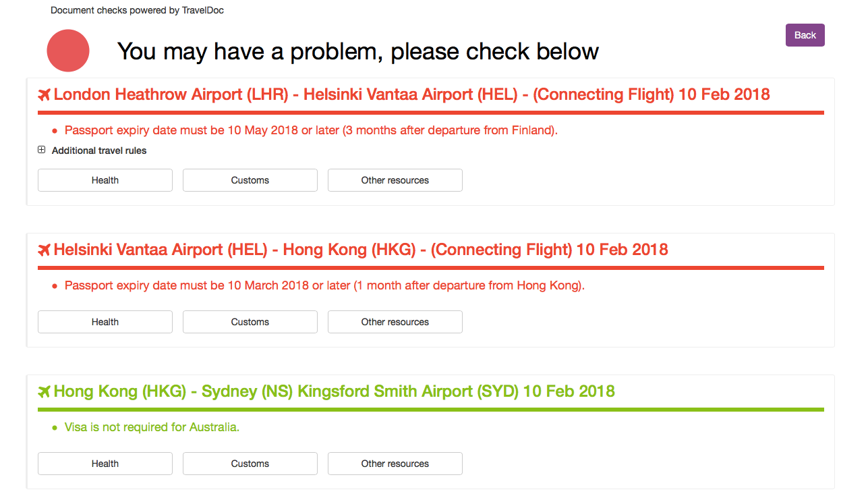Click the green airplane icon for Hong Kong–Sydney flight
This screenshot has width=868, height=498.
[45, 392]
